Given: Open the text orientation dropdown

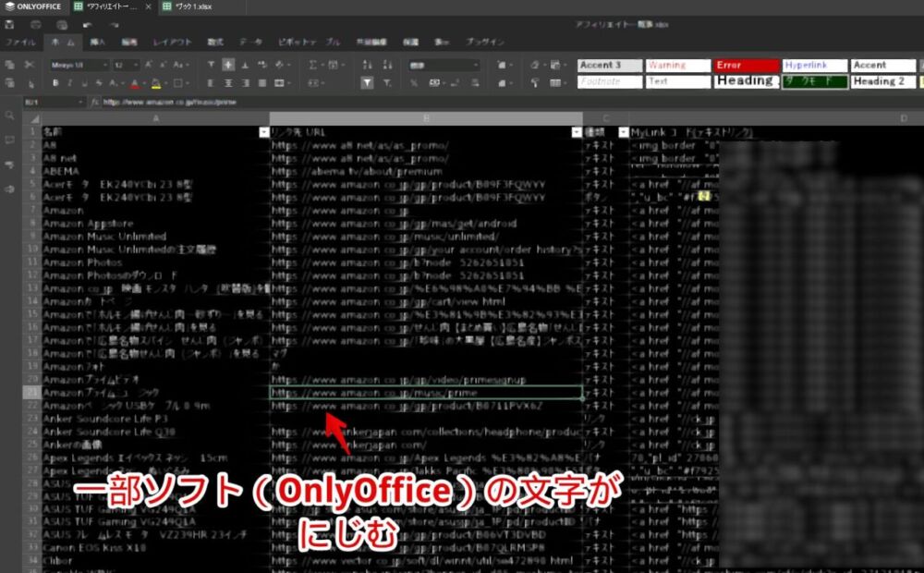Looking at the screenshot, I should click(x=282, y=65).
